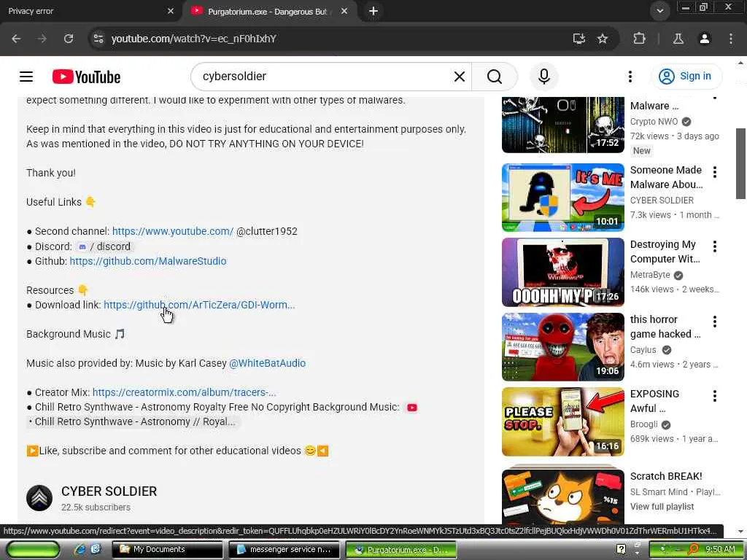Click the page vertical scrollbar thumb
747x560 pixels.
click(740, 163)
